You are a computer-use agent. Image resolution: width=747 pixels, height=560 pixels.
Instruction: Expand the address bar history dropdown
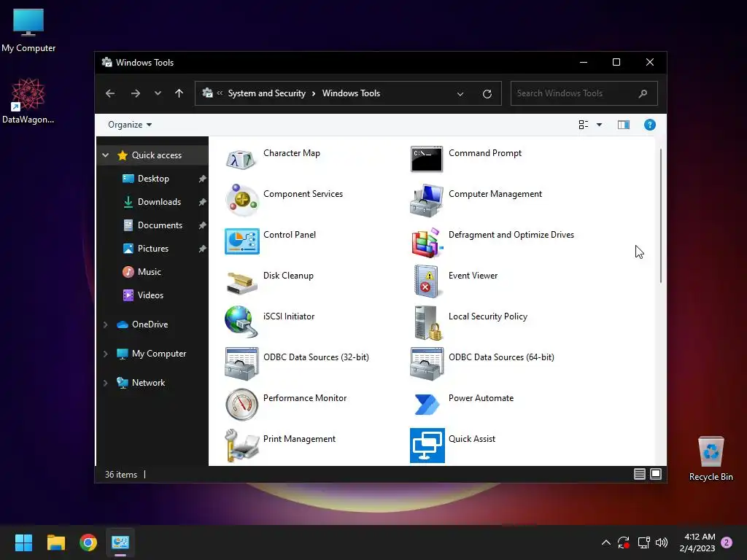pos(460,94)
